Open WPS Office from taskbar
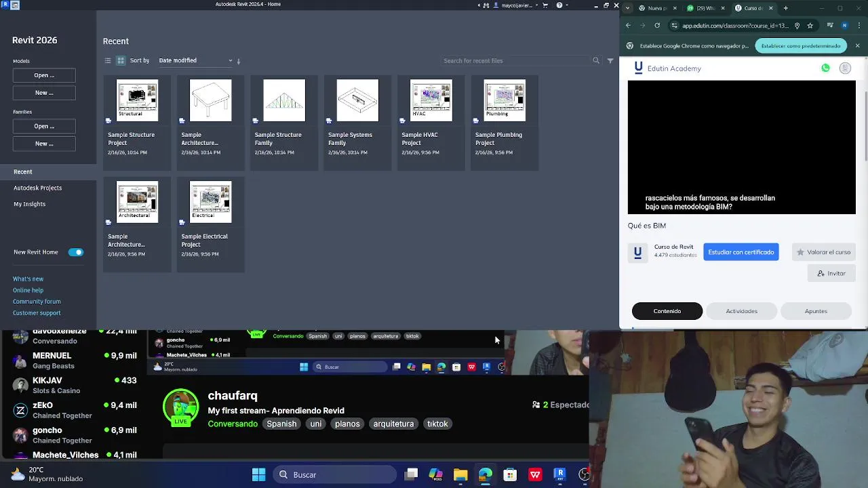 (x=535, y=474)
